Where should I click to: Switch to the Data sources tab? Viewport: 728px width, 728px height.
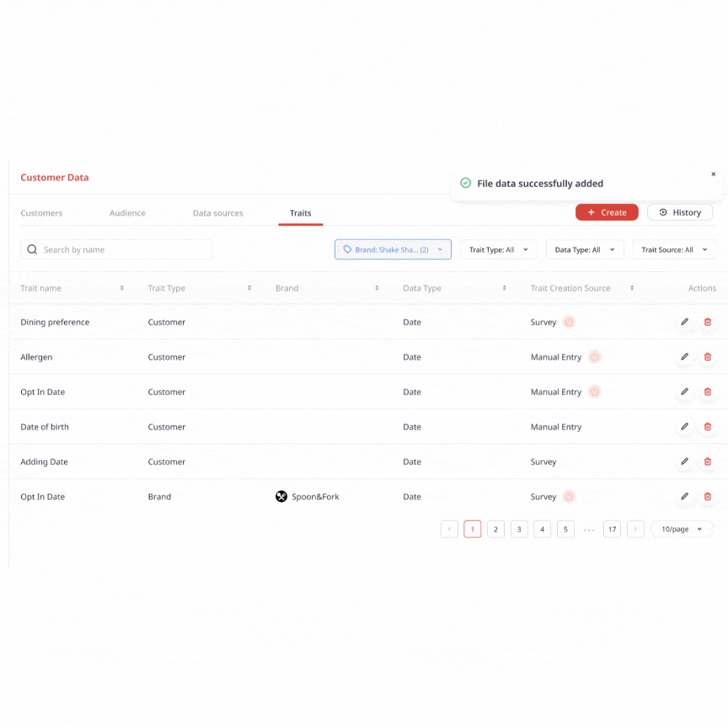pyautogui.click(x=217, y=212)
